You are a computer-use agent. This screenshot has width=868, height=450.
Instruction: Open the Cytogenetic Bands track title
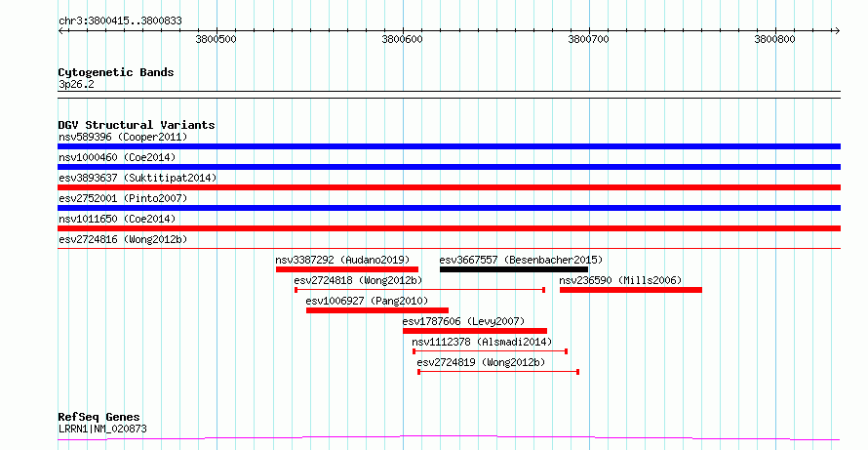pyautogui.click(x=116, y=72)
